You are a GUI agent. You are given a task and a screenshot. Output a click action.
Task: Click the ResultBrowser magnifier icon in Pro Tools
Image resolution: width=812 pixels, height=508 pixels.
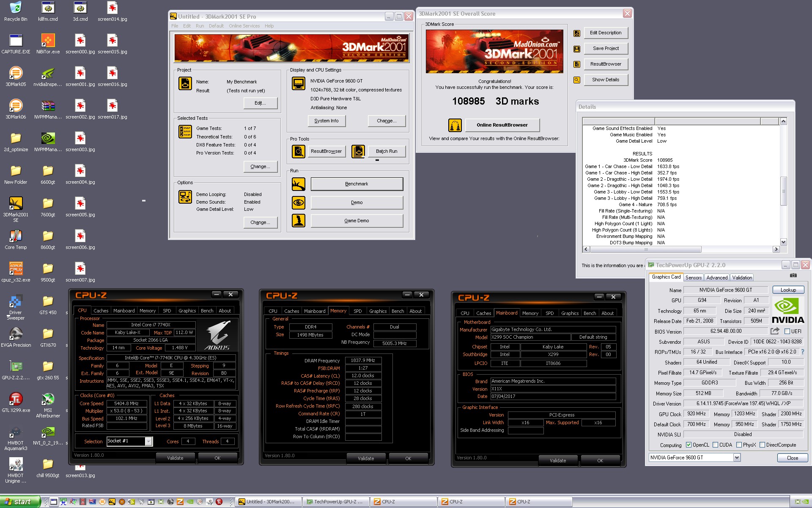tap(299, 151)
